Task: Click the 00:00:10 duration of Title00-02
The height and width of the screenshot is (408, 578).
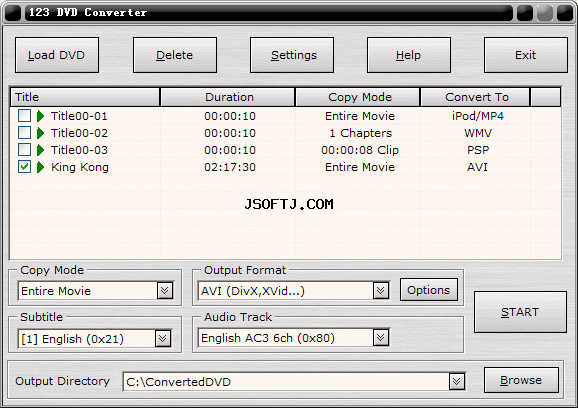Action: (x=230, y=133)
